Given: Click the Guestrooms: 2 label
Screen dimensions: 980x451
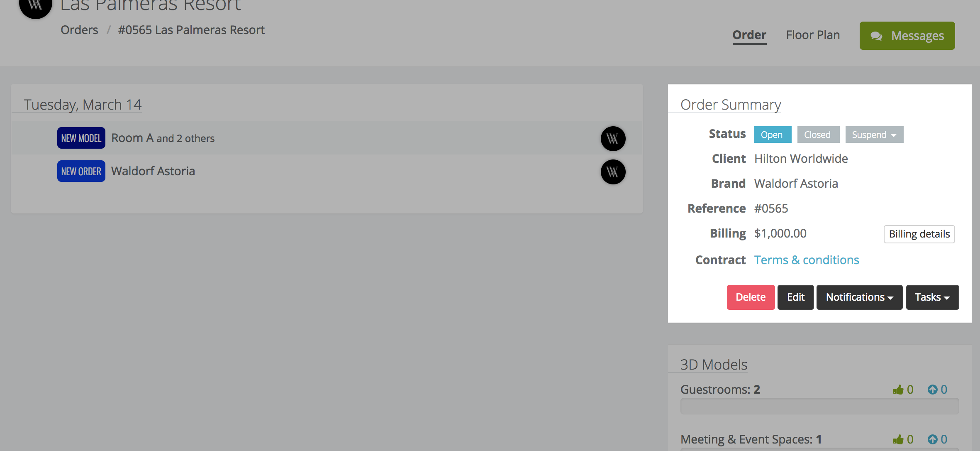Looking at the screenshot, I should pos(720,390).
